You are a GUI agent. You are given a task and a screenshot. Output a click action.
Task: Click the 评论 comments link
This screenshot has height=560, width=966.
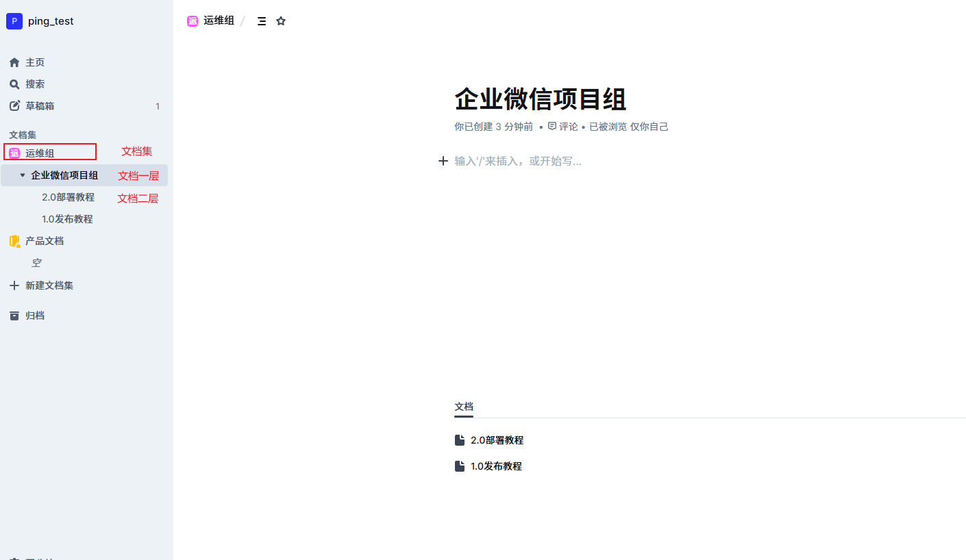[568, 127]
